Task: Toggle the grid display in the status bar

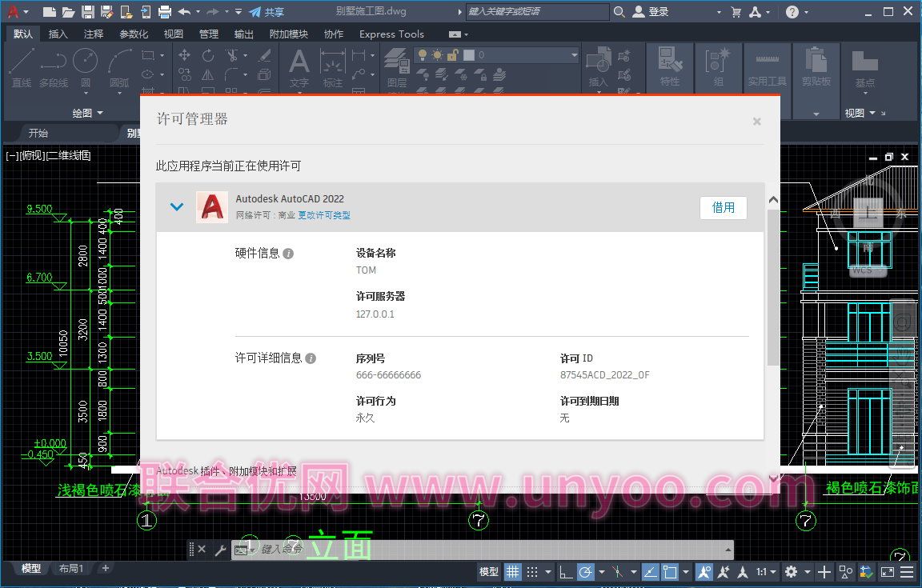Action: point(513,571)
